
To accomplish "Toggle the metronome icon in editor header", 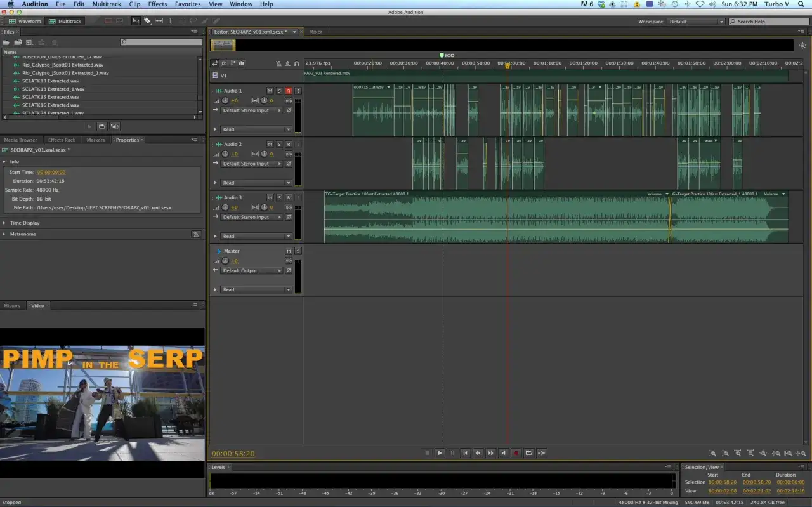I will [x=278, y=63].
